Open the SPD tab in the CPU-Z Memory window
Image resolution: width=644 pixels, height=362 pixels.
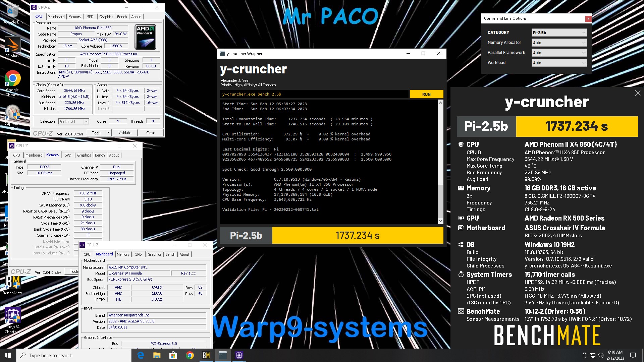68,155
